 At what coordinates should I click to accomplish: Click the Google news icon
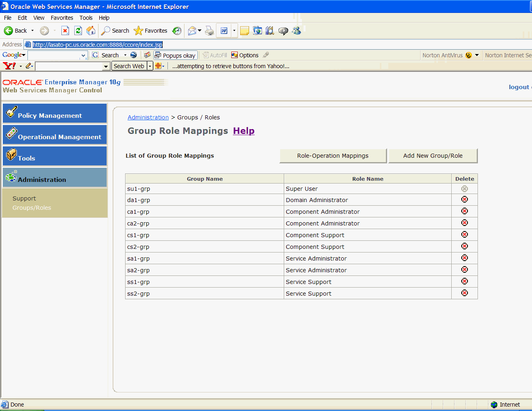[x=147, y=55]
